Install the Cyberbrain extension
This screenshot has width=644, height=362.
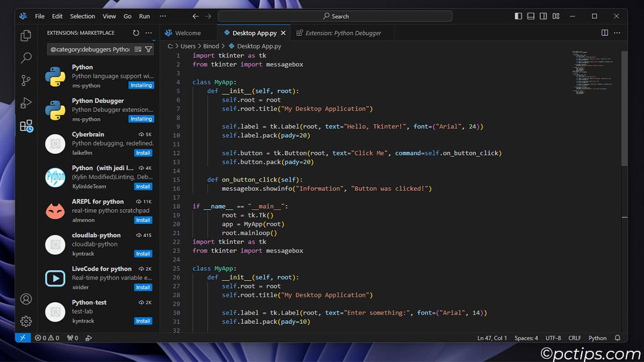tap(143, 152)
